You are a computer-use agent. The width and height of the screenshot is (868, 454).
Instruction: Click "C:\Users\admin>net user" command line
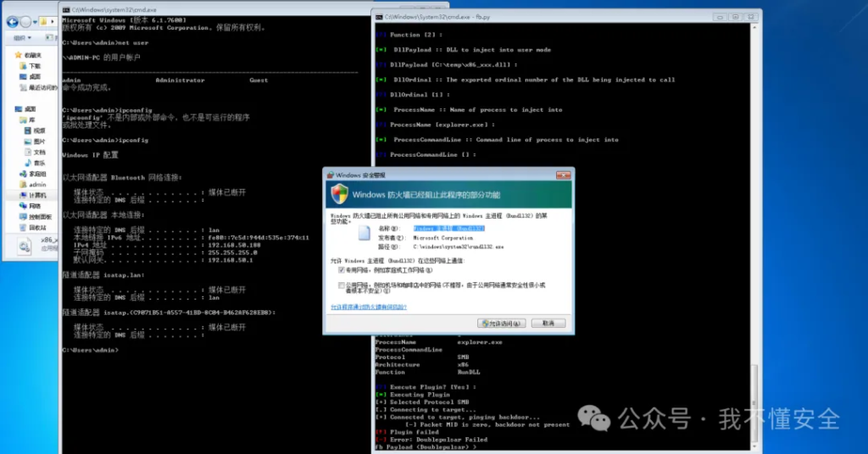point(105,42)
